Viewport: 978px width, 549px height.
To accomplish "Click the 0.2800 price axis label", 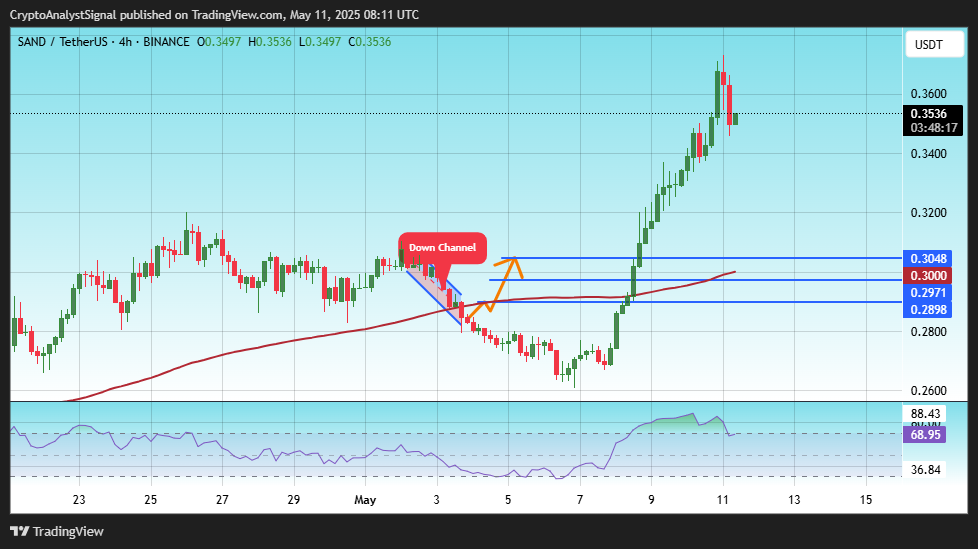I will (x=929, y=331).
